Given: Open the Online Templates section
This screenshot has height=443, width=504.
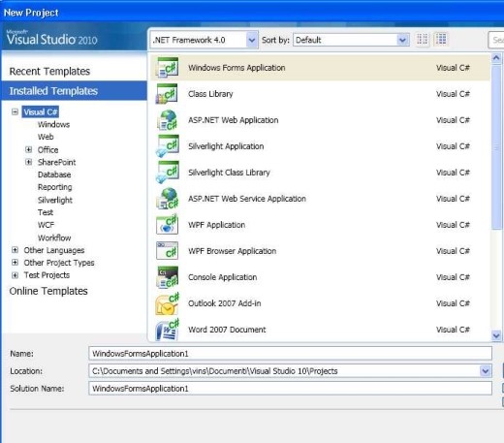Looking at the screenshot, I should [48, 291].
